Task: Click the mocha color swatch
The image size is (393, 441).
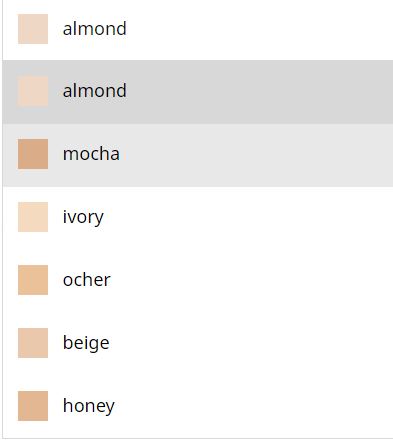Action: click(33, 154)
